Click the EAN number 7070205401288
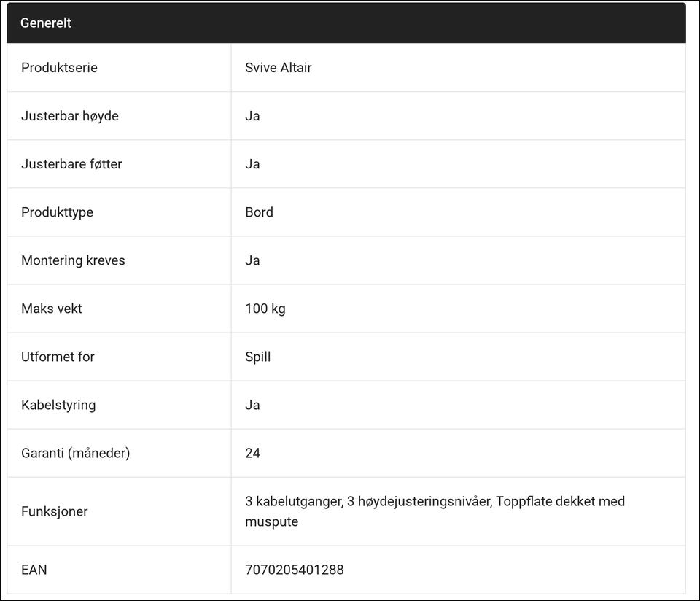This screenshot has width=700, height=601. point(294,570)
